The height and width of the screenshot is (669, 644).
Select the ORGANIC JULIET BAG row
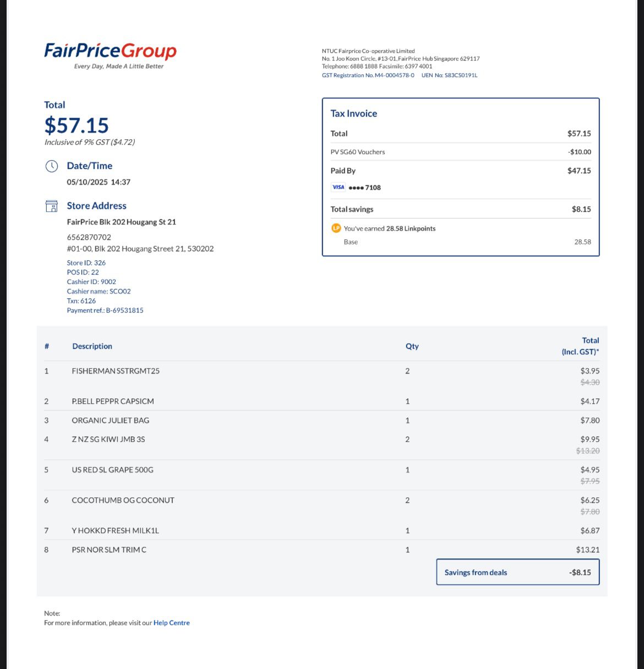tap(322, 420)
